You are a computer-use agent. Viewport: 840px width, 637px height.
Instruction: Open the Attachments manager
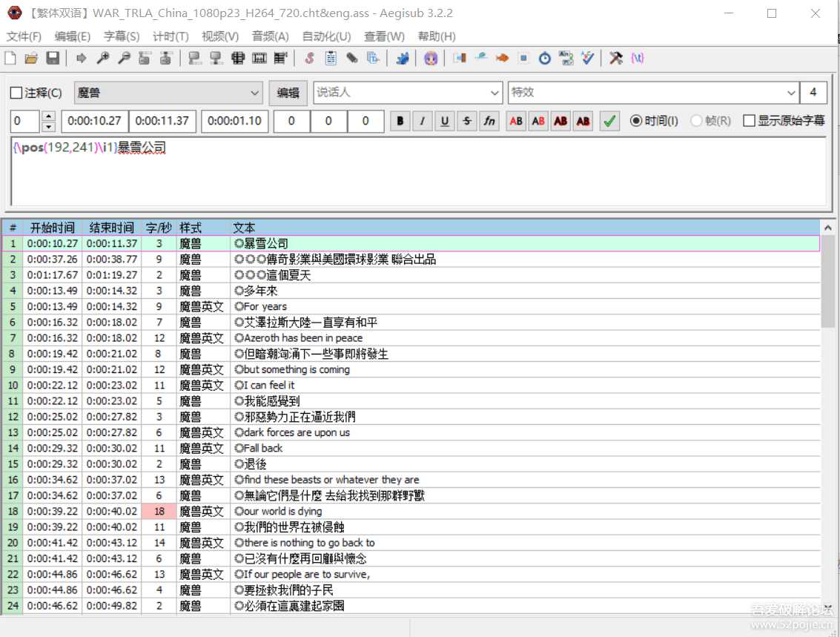(x=354, y=58)
